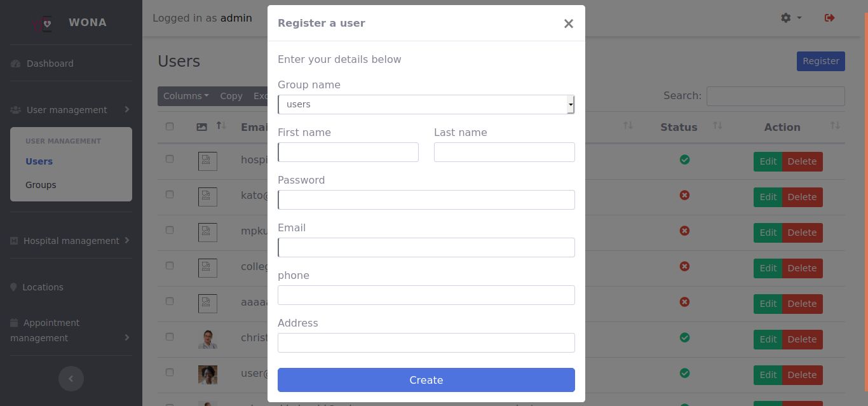Check the first user row checkbox
This screenshot has height=406, width=868.
[170, 159]
